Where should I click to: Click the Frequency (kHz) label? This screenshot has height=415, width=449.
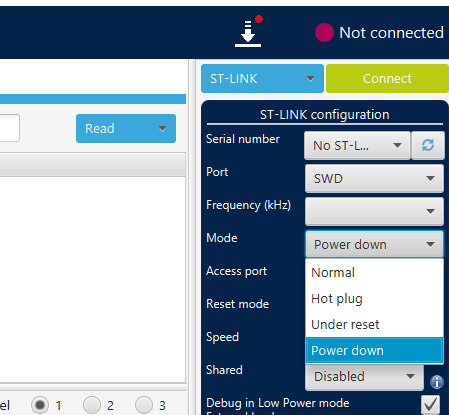(x=249, y=205)
